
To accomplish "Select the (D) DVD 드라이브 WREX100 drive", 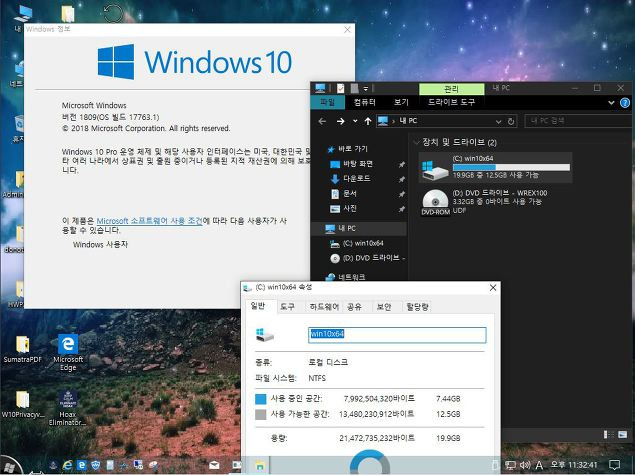I will (484, 202).
